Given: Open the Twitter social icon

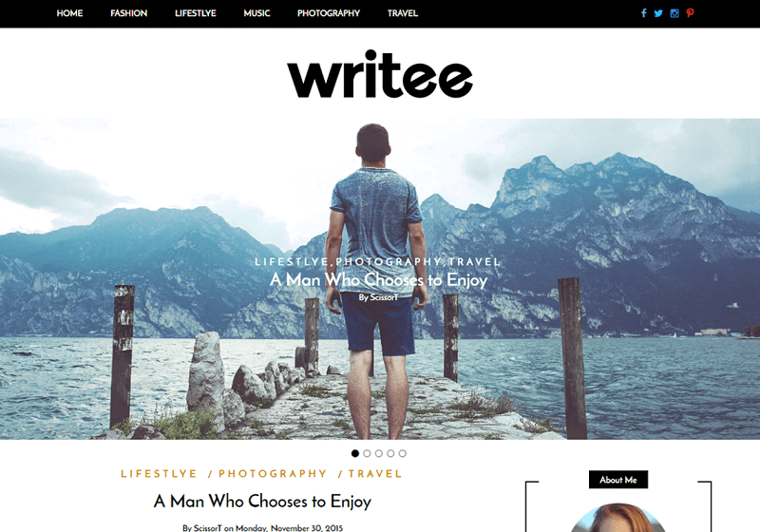Looking at the screenshot, I should tap(658, 13).
